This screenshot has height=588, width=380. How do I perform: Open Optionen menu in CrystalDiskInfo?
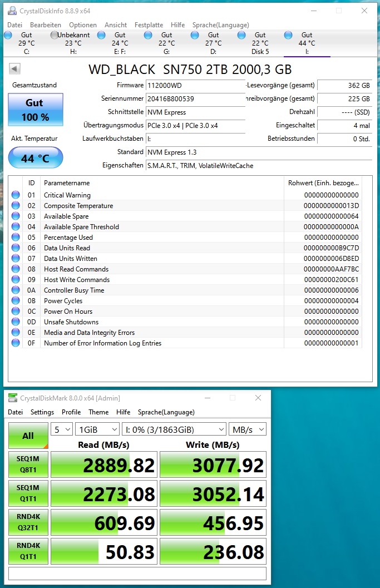pyautogui.click(x=83, y=24)
